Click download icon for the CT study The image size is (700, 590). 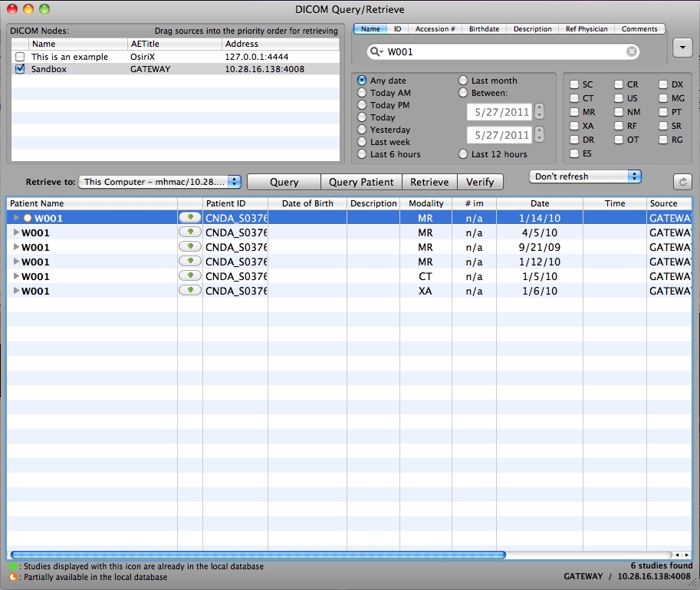(189, 276)
